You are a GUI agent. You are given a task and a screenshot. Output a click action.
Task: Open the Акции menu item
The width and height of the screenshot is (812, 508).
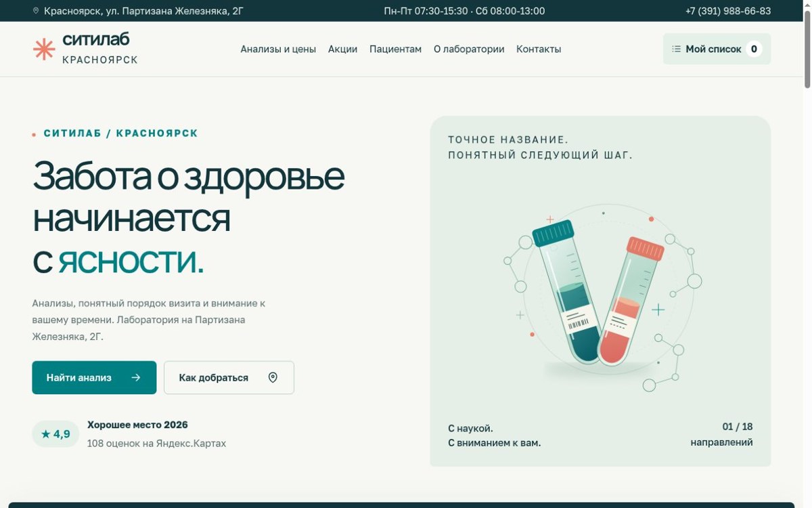[342, 49]
